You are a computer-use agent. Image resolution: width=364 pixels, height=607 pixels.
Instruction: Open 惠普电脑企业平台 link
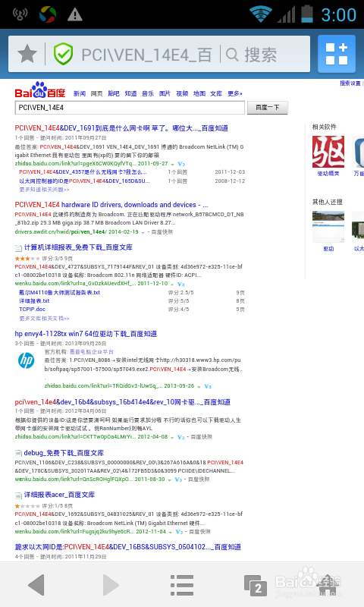91,352
